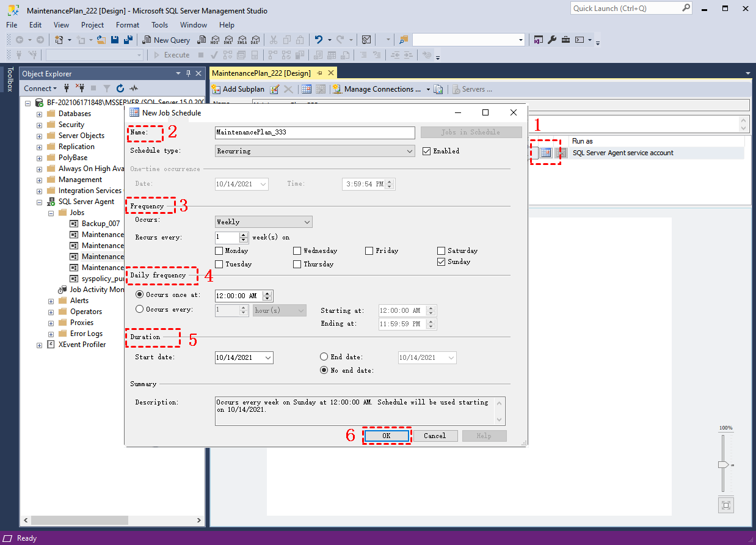Open an Analysis Services MDX query
Viewport: 756px width, 545px height.
pyautogui.click(x=214, y=40)
